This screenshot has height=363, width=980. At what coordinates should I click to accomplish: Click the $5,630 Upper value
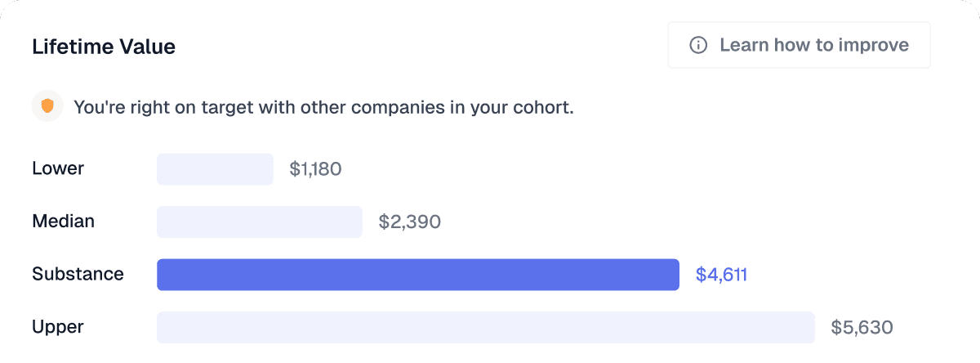click(x=862, y=327)
